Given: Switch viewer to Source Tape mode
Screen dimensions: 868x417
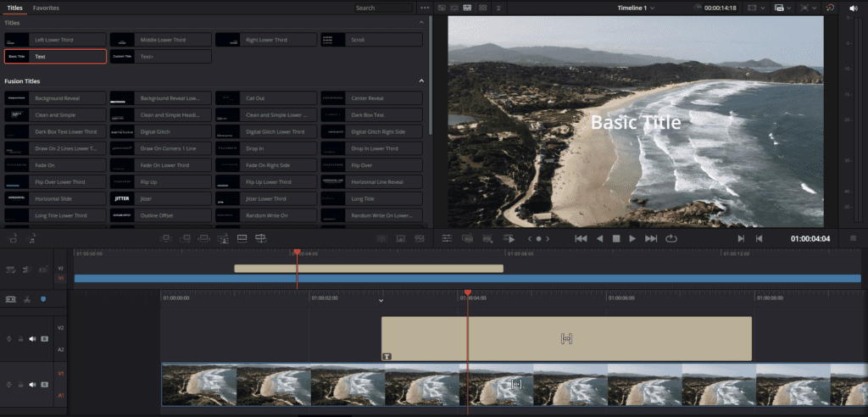Looking at the screenshot, I should (x=454, y=8).
